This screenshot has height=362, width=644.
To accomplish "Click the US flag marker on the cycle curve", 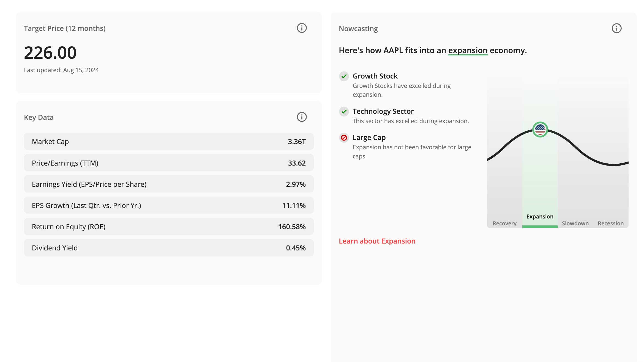I will click(540, 129).
